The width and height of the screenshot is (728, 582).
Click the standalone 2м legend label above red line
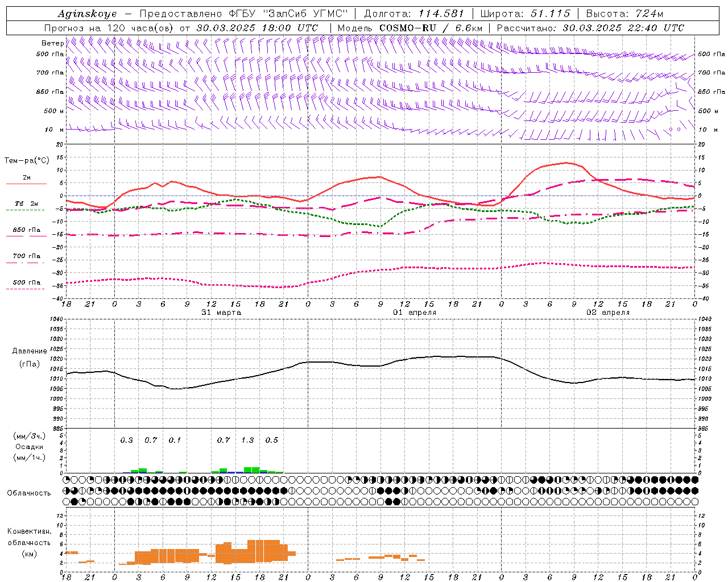(27, 177)
